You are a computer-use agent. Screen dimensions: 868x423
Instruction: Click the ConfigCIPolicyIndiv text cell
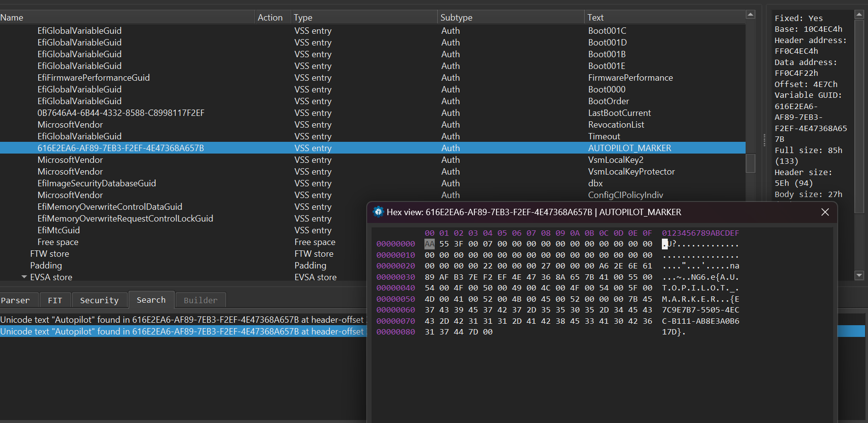pos(626,195)
